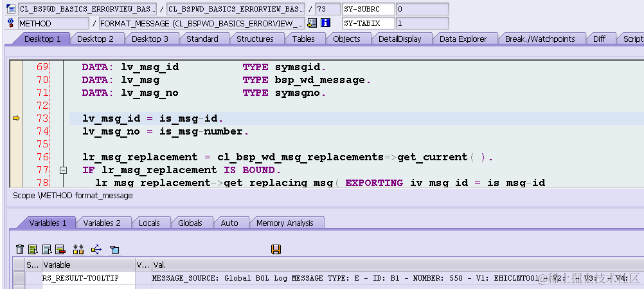Image resolution: width=644 pixels, height=289 pixels.
Task: Click line number 69 in the gutter
Action: 42,66
